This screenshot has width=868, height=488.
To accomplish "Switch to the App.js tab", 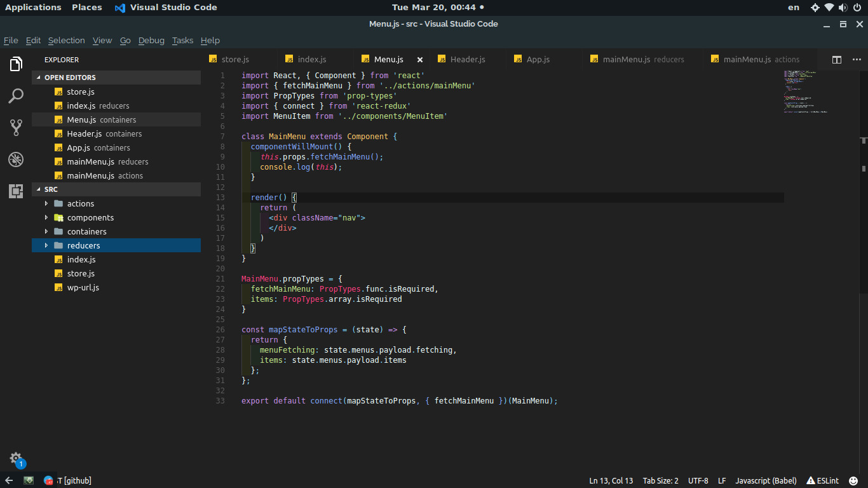I will point(538,59).
